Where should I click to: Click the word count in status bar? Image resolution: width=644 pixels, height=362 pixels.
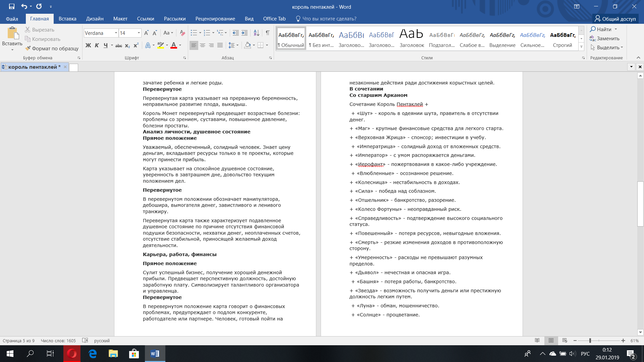58,341
